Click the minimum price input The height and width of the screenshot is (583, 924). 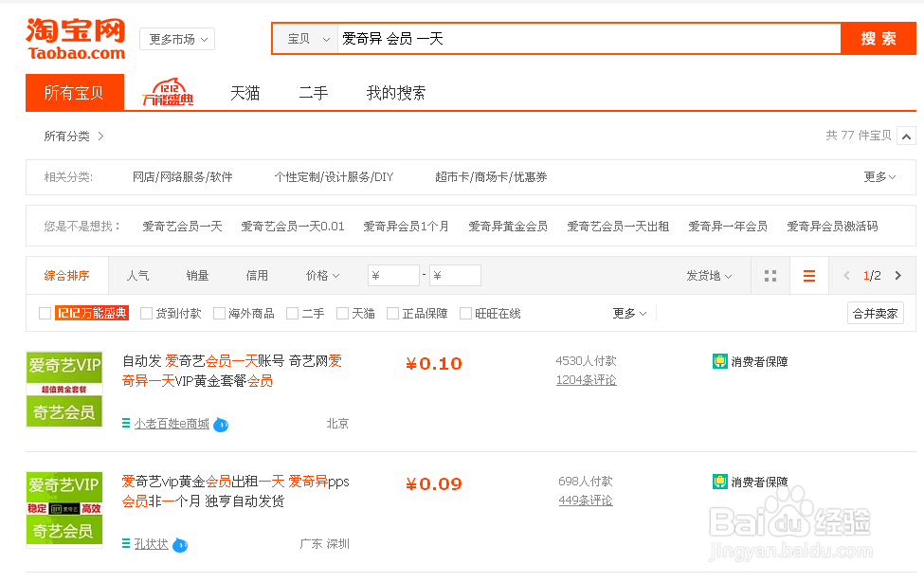393,275
